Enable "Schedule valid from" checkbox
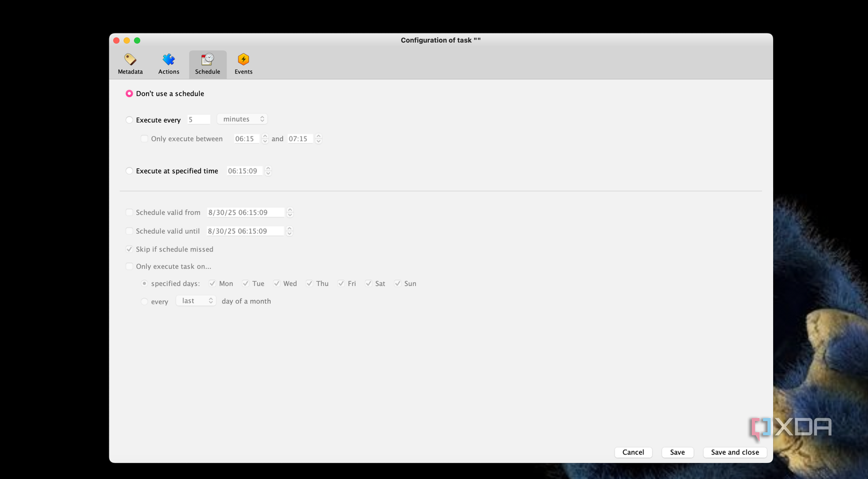The height and width of the screenshot is (479, 868). pyautogui.click(x=129, y=212)
